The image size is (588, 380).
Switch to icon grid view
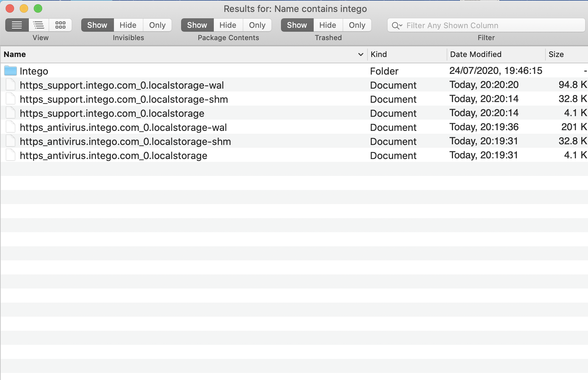pos(60,25)
